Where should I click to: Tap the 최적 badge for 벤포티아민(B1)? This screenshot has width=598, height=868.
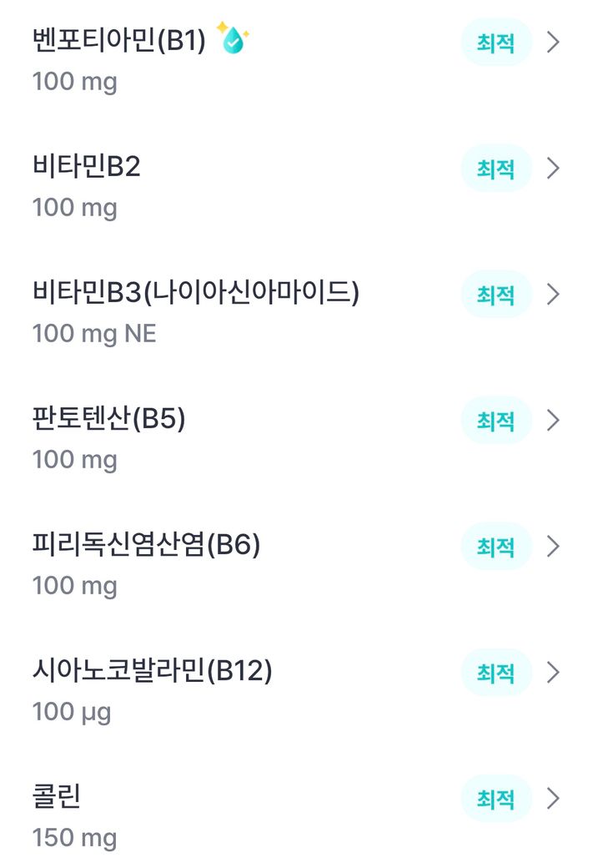pos(496,43)
